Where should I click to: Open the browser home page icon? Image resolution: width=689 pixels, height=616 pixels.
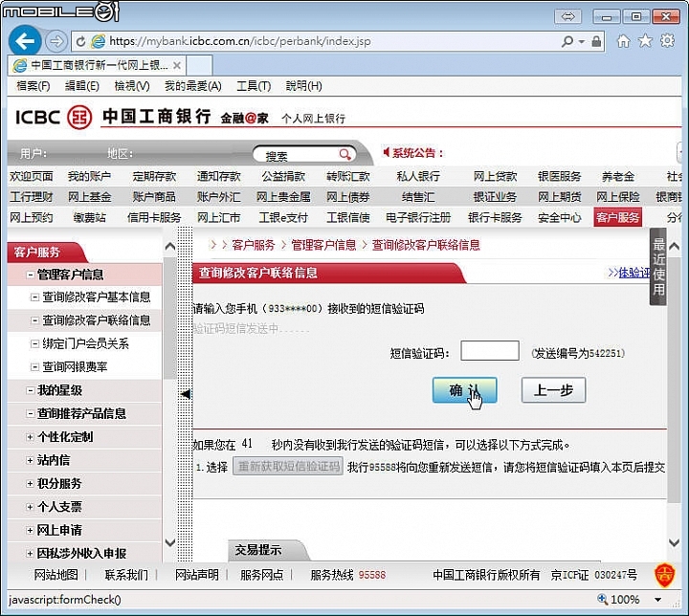click(623, 41)
